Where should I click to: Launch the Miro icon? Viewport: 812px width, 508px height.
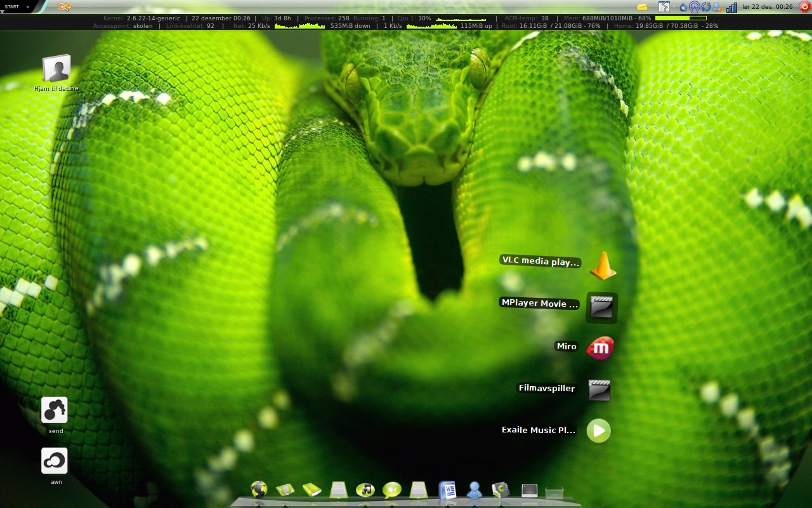tap(600, 348)
